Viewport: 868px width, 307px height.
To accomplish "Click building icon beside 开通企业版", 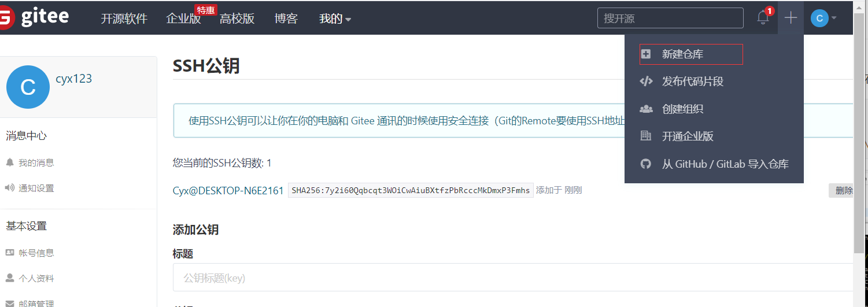I will (646, 136).
